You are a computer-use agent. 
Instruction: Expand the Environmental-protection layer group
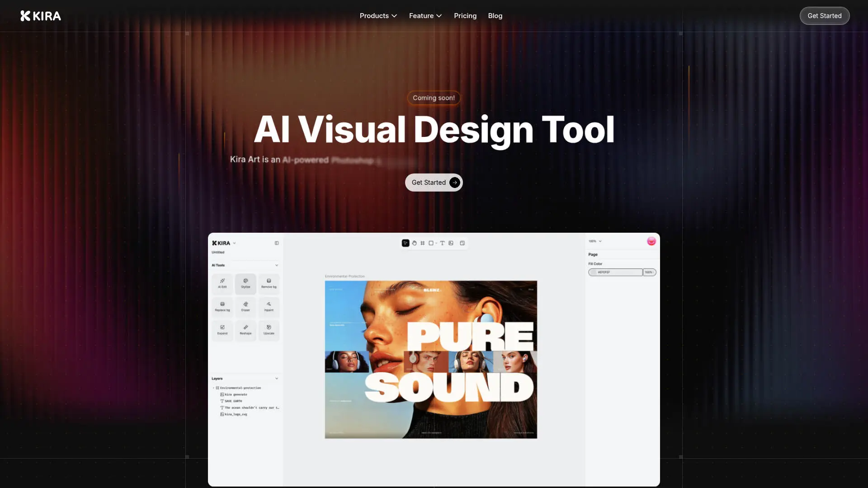[x=213, y=388]
